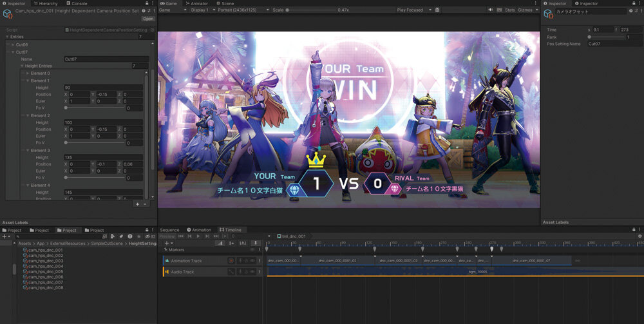The height and width of the screenshot is (324, 644).
Task: Toggle lock on left Inspector panel
Action: (147, 3)
